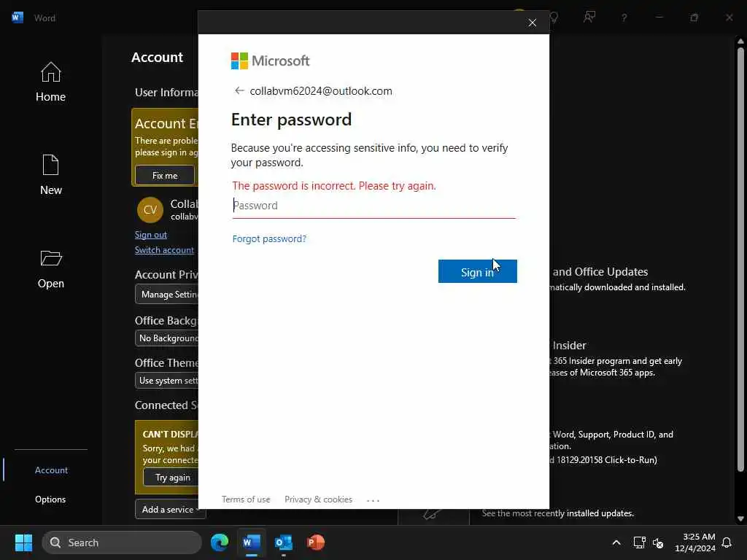747x560 pixels.
Task: Open the Office Theme dropdown
Action: point(167,381)
